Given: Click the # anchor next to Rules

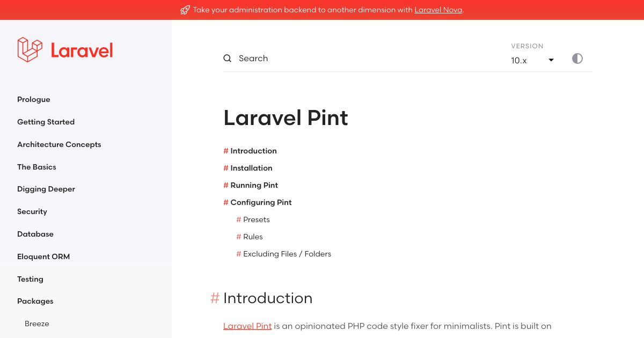Looking at the screenshot, I should coord(239,237).
